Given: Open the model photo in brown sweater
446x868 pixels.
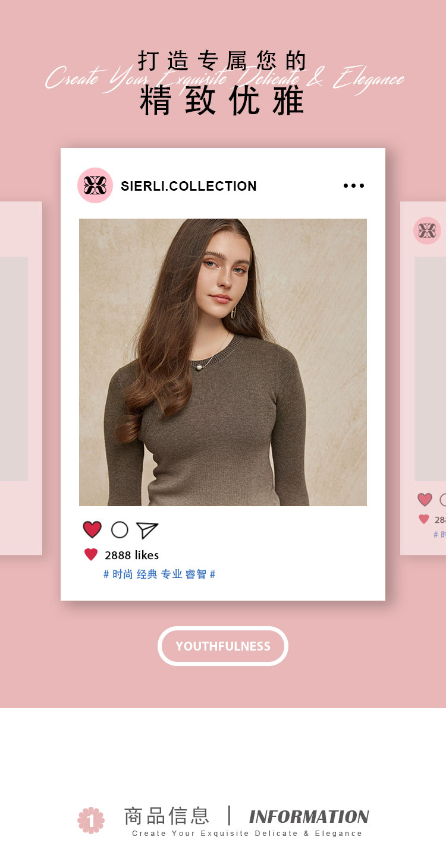Looking at the screenshot, I should click(223, 362).
